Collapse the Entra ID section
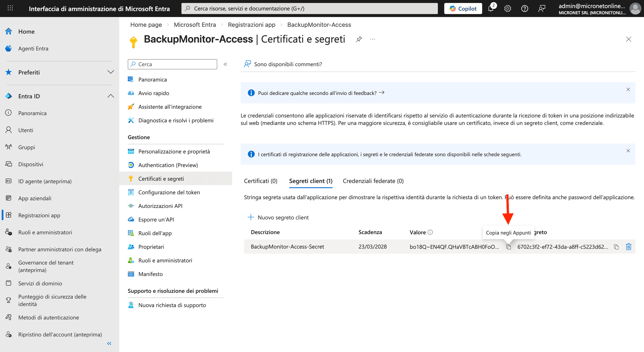 point(111,96)
